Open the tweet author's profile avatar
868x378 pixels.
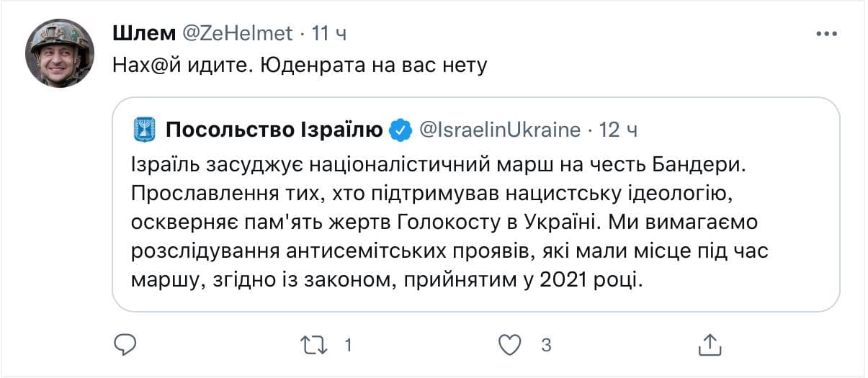coord(60,53)
